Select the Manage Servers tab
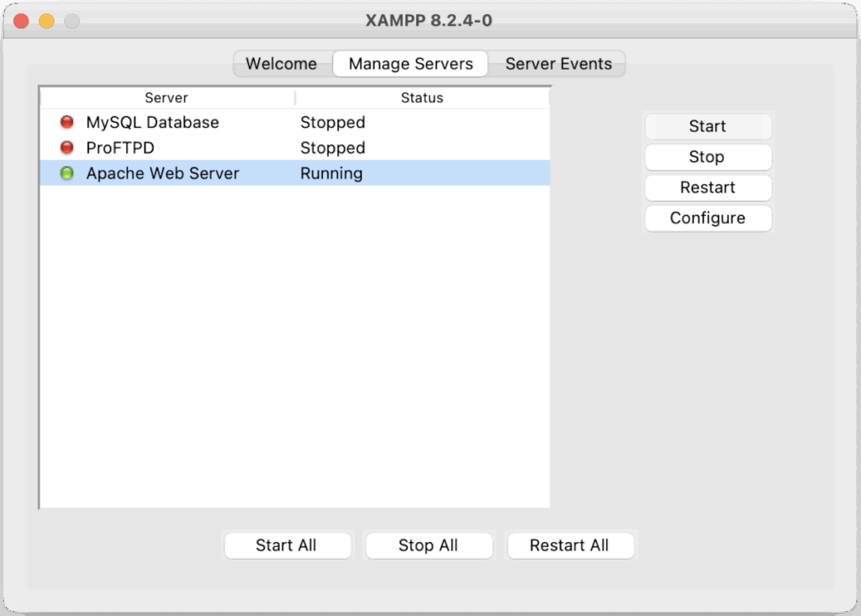The height and width of the screenshot is (616, 861). click(x=410, y=64)
